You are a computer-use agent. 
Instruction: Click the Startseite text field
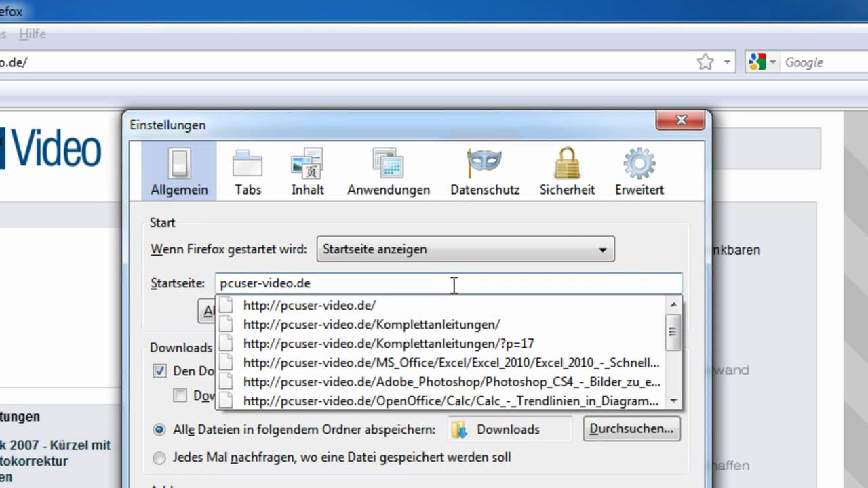[448, 283]
